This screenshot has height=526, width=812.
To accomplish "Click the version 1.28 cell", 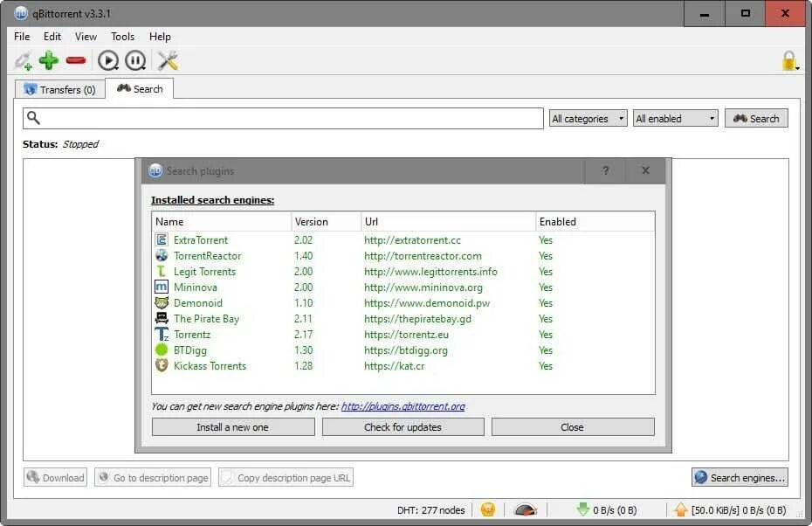I will [x=304, y=366].
